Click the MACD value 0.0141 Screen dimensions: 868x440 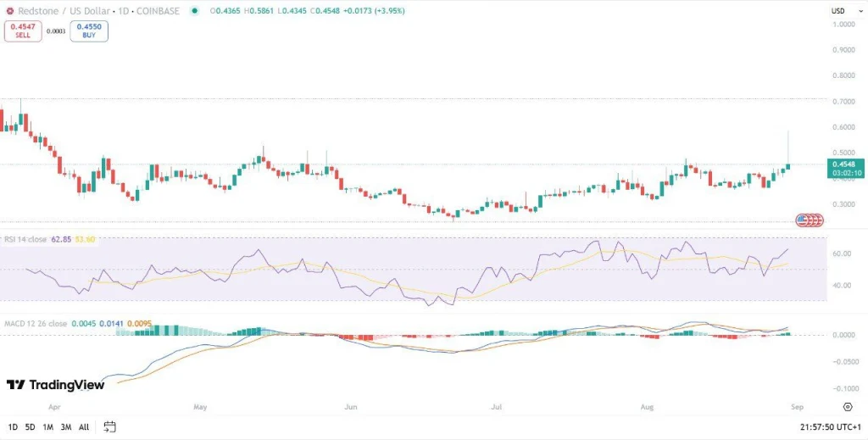tap(111, 323)
